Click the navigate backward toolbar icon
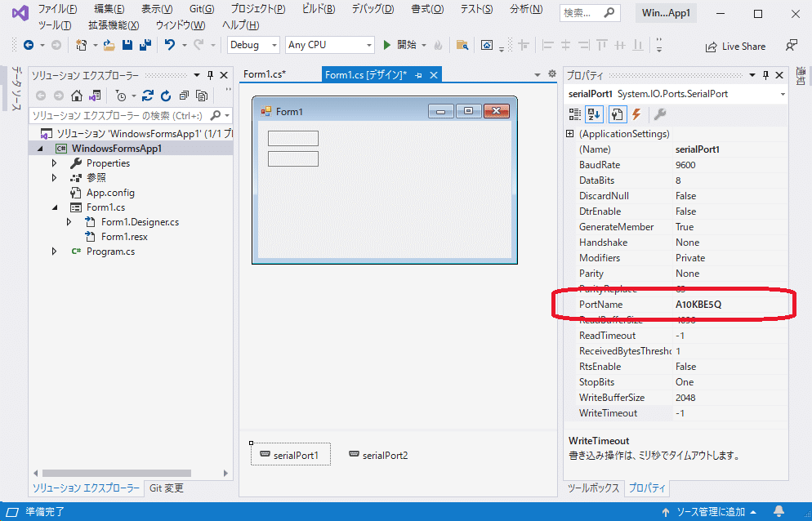The height and width of the screenshot is (521, 812). [x=29, y=46]
